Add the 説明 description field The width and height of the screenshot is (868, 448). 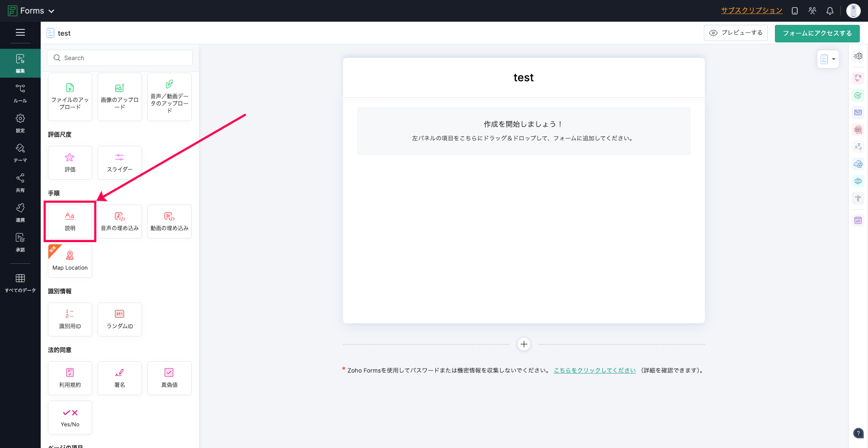[70, 221]
